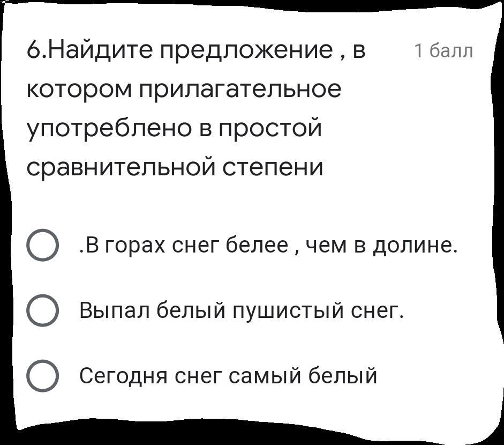Click the answer text 'В горах снег белее, чем в долине.'

pyautogui.click(x=268, y=246)
